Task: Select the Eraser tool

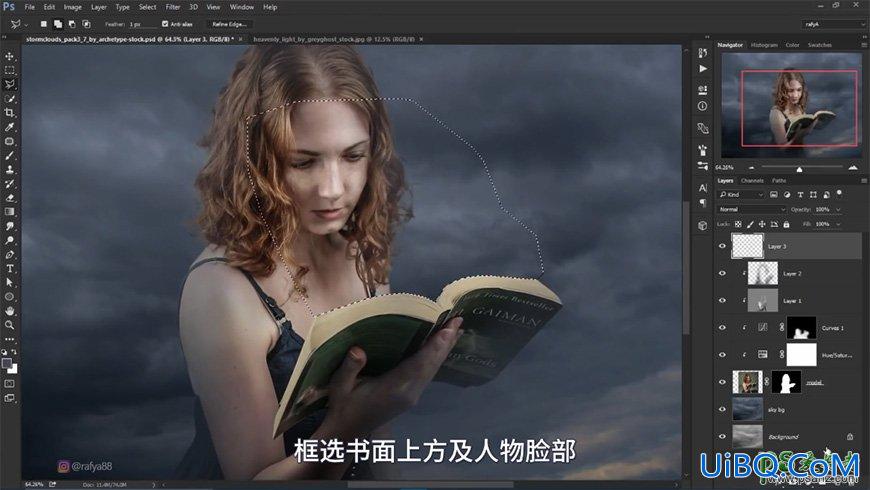Action: coord(9,198)
